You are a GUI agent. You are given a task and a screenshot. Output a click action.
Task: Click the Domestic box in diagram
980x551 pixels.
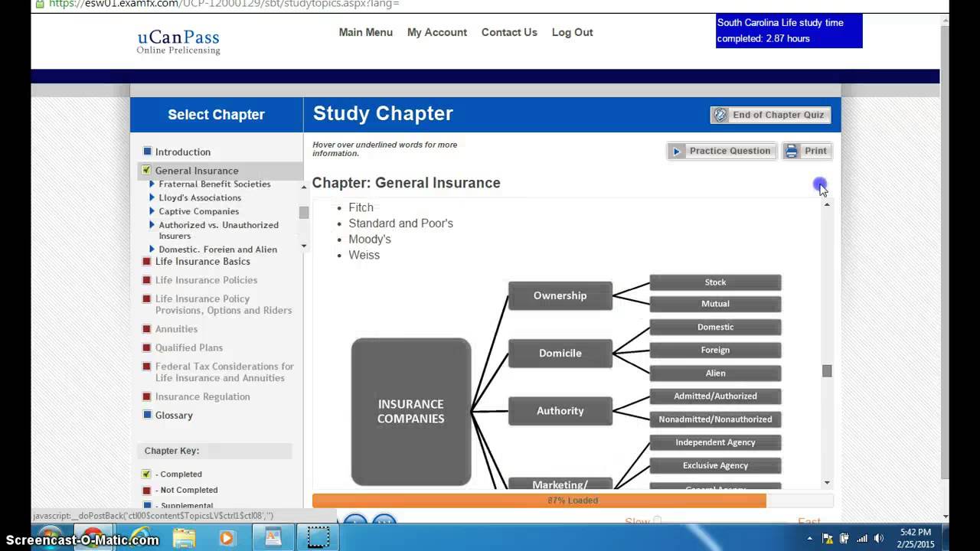coord(715,327)
